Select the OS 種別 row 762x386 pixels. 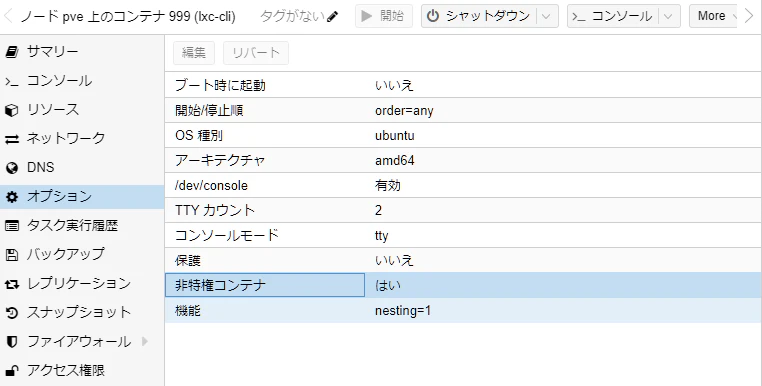coord(463,135)
